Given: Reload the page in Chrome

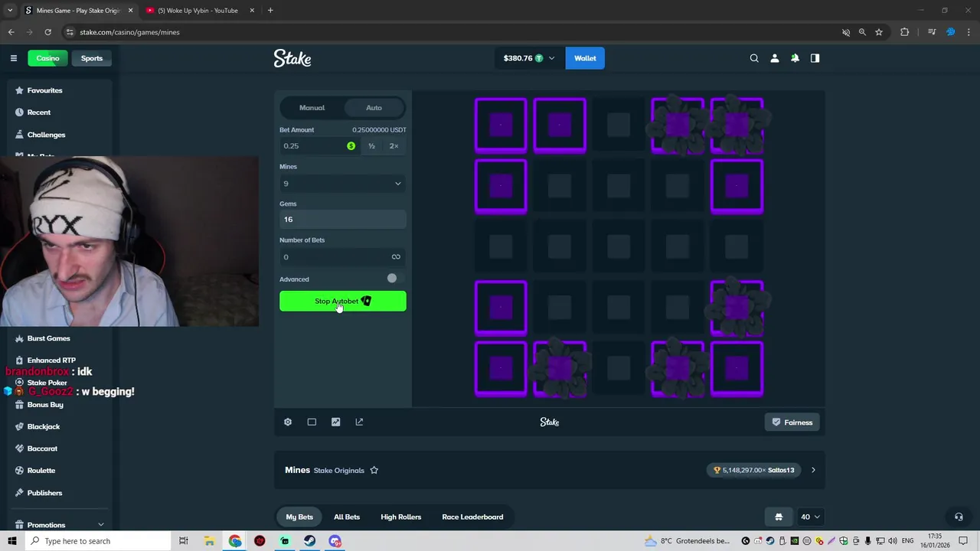Looking at the screenshot, I should [x=47, y=32].
